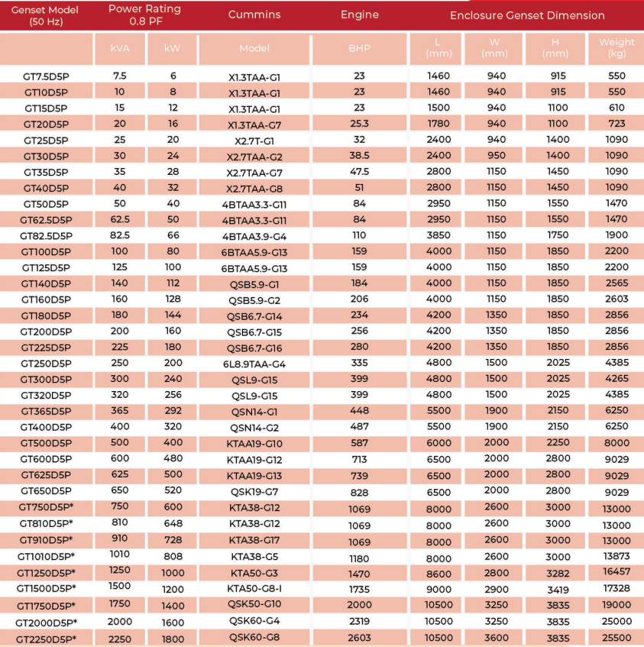The image size is (644, 647).
Task: Select the GT400D5P model cell
Action: click(x=46, y=428)
